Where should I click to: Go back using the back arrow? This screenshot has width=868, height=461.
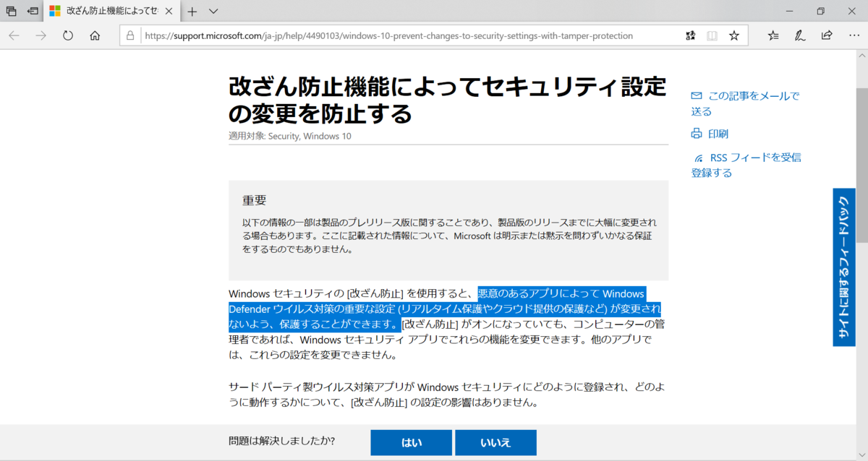point(14,35)
